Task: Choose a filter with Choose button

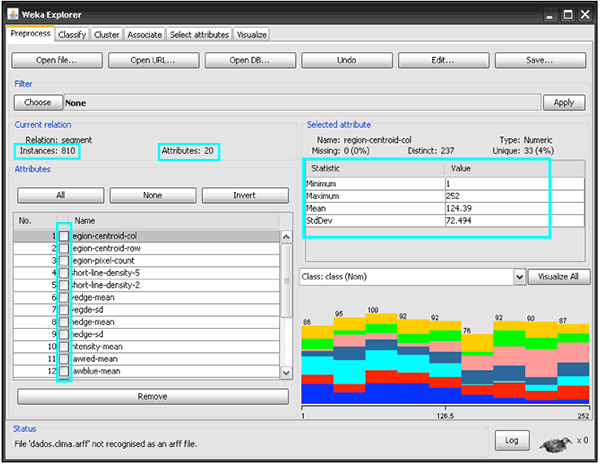Action: coord(38,103)
